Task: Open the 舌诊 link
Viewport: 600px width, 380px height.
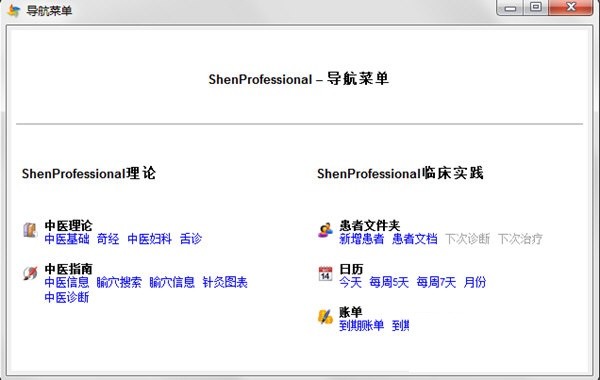Action: [x=191, y=239]
